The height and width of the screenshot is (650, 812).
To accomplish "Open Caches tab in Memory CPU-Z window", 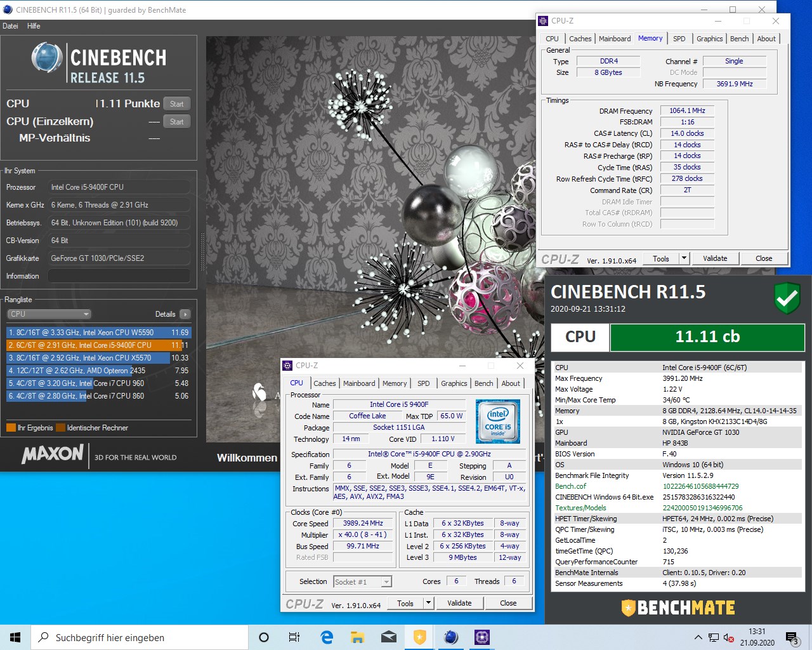I will pyautogui.click(x=580, y=39).
